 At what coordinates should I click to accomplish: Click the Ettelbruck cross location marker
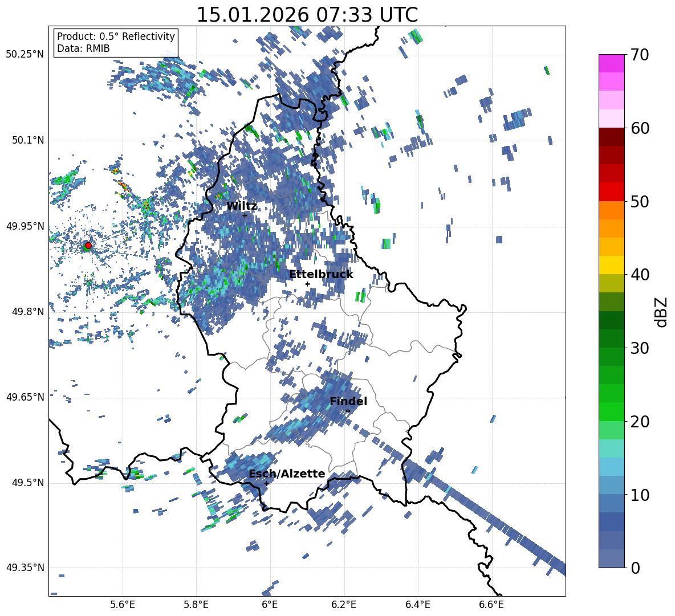pos(307,284)
